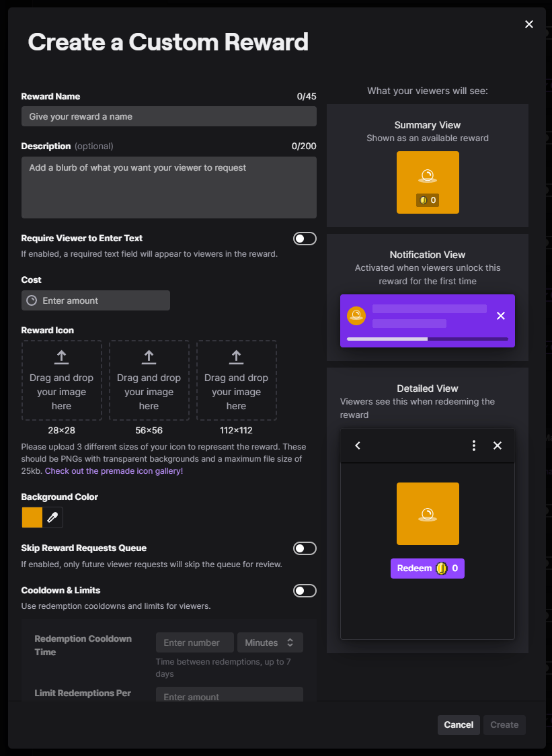Click the reward icon thumbnail in Summary View

click(x=428, y=182)
